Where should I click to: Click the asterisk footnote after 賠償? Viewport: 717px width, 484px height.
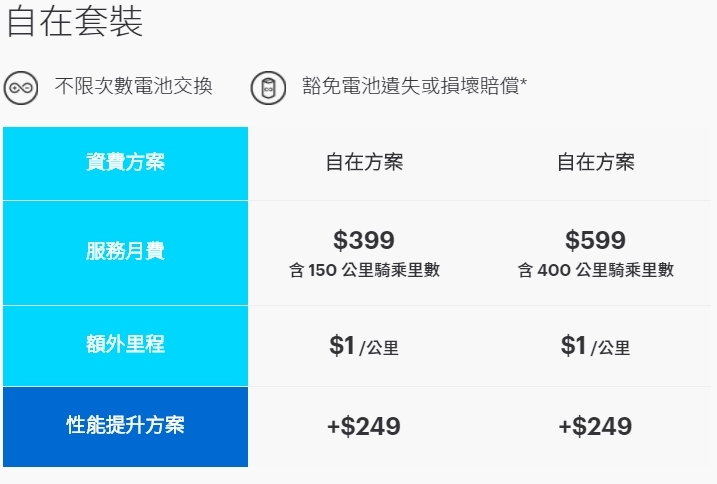coord(524,82)
